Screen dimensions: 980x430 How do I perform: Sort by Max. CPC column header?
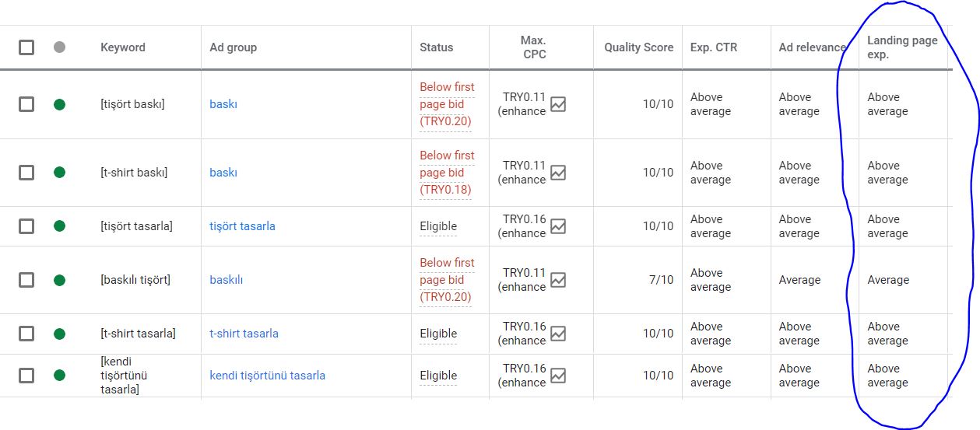click(x=534, y=47)
